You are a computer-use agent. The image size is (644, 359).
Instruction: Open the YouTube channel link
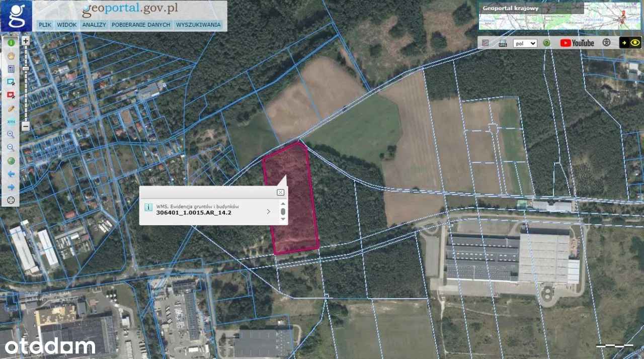[577, 43]
